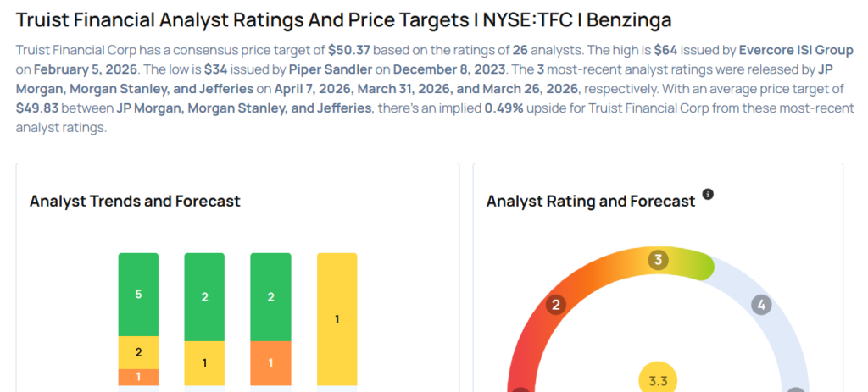Select the fourth all-yellow bar
The image size is (868, 392).
(337, 319)
